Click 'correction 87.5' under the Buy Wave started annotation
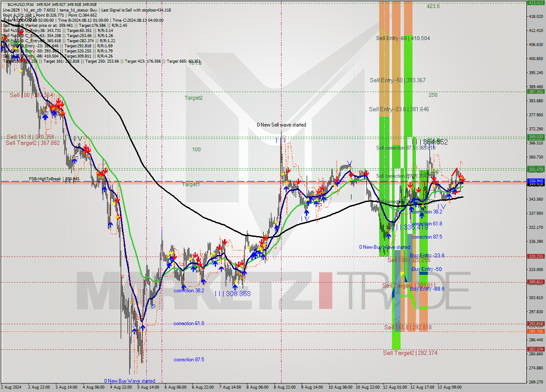This screenshot has width=546, height=392. click(189, 360)
